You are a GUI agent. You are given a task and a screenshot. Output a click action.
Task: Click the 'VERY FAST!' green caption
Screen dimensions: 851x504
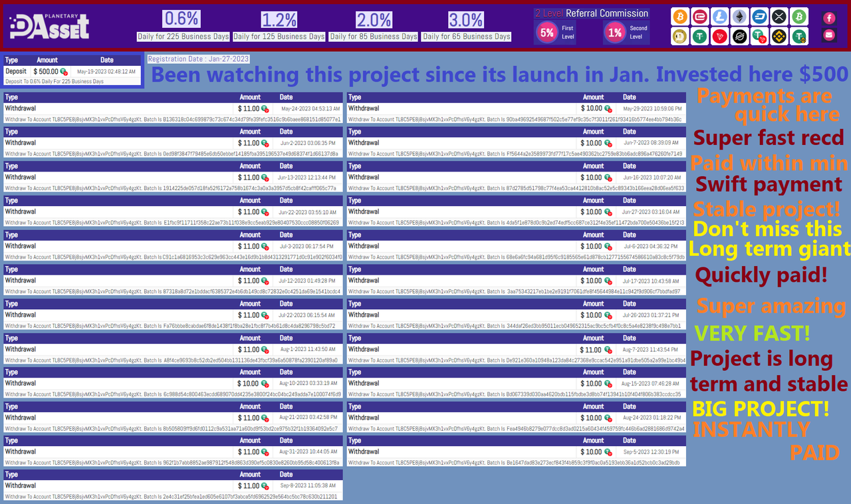click(752, 332)
